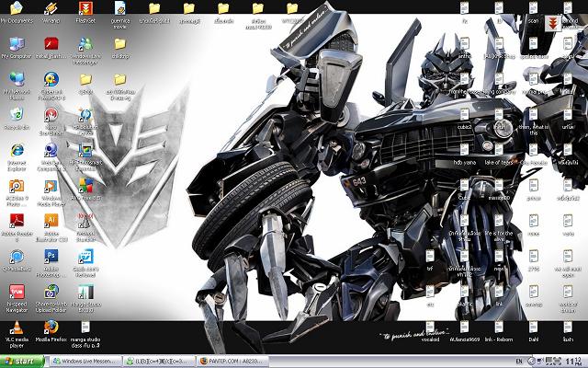Click the system tray clock
Screen dimensions: 588x368
point(574,362)
